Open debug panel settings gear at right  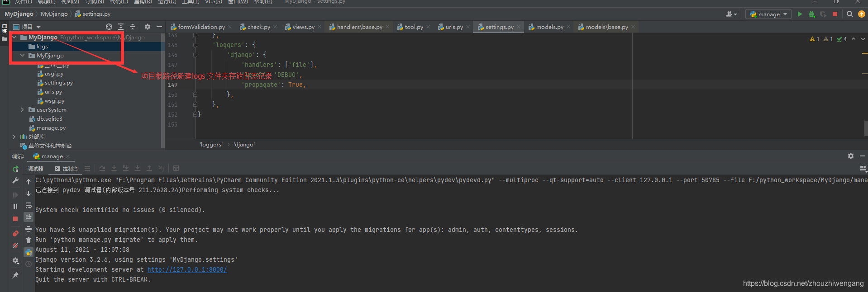[851, 156]
